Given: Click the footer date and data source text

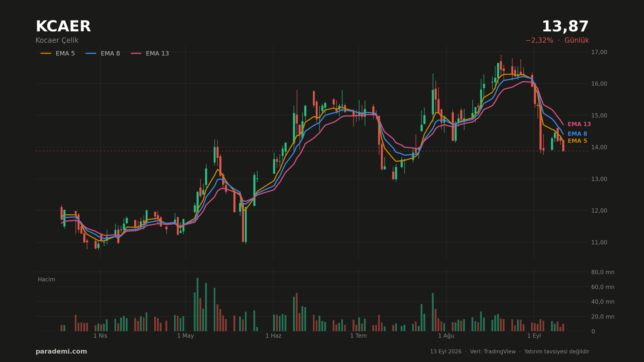Looking at the screenshot, I should [x=510, y=352].
